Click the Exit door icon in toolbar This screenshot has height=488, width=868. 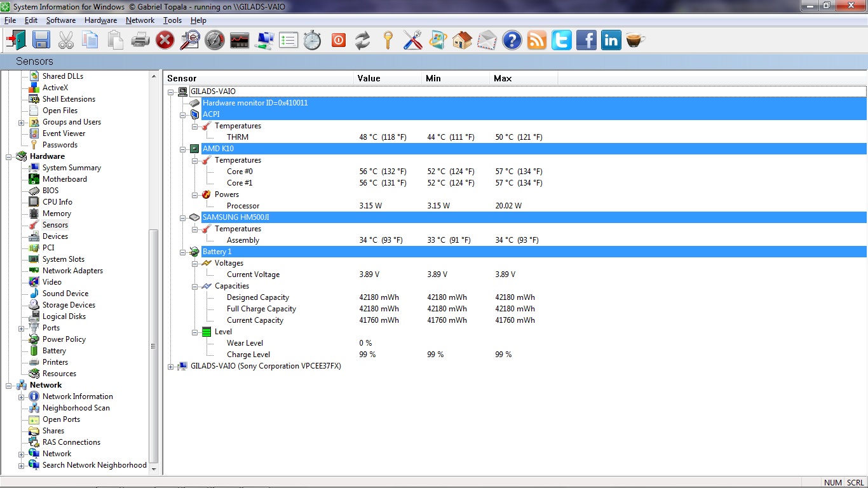[x=16, y=41]
